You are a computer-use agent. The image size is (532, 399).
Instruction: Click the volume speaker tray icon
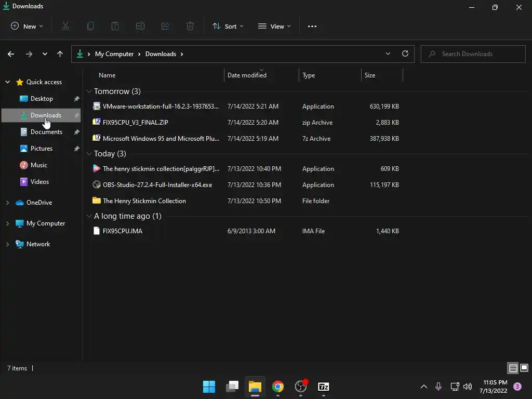pyautogui.click(x=468, y=387)
